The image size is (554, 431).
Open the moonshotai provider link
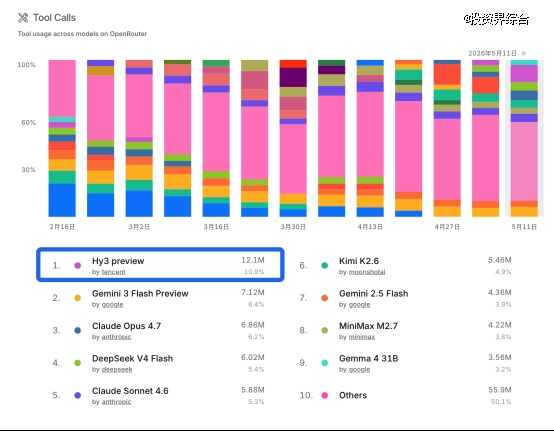click(367, 272)
